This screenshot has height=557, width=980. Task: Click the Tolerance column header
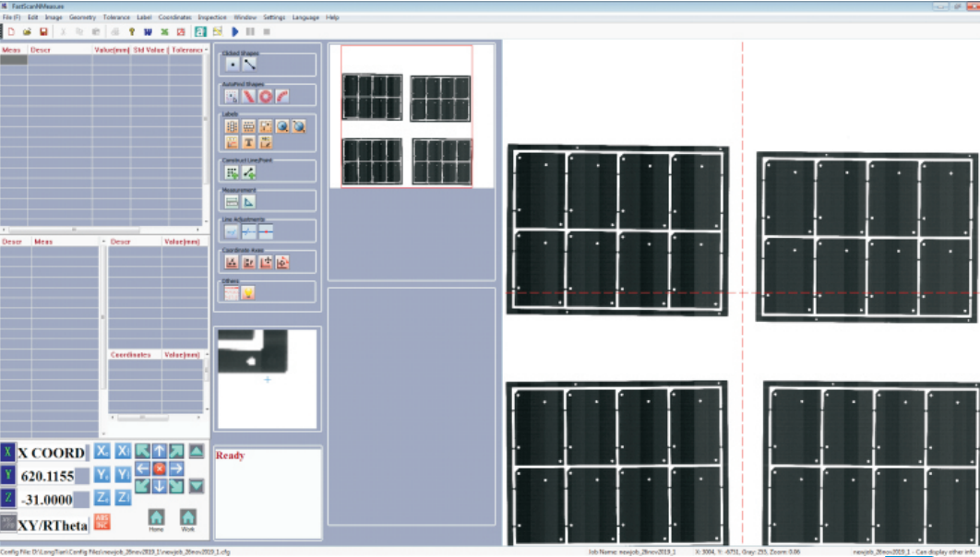click(x=187, y=49)
